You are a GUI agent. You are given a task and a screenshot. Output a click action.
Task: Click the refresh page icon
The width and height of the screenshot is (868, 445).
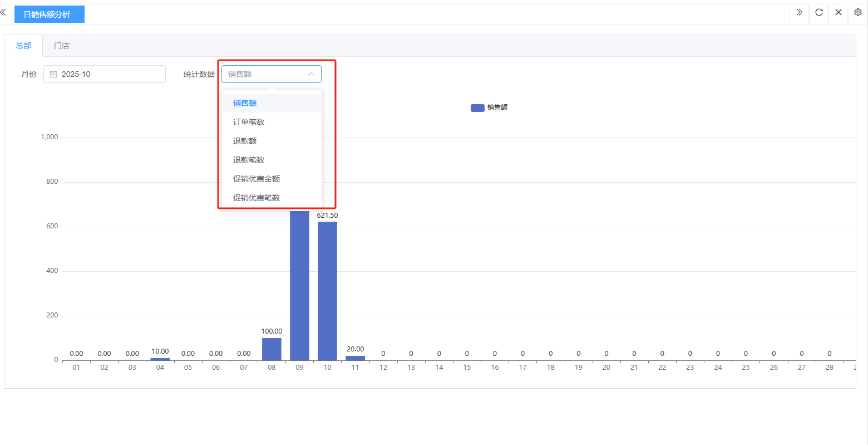pos(818,12)
